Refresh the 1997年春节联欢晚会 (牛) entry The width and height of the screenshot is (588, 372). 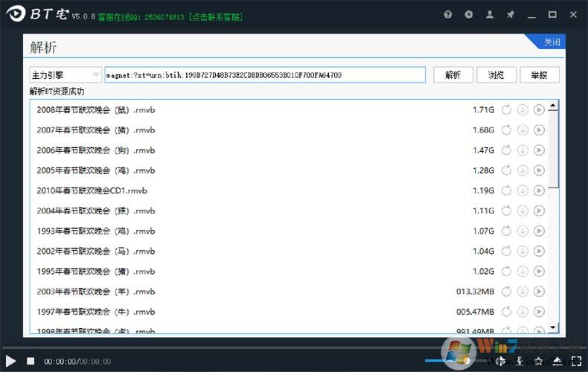click(506, 312)
